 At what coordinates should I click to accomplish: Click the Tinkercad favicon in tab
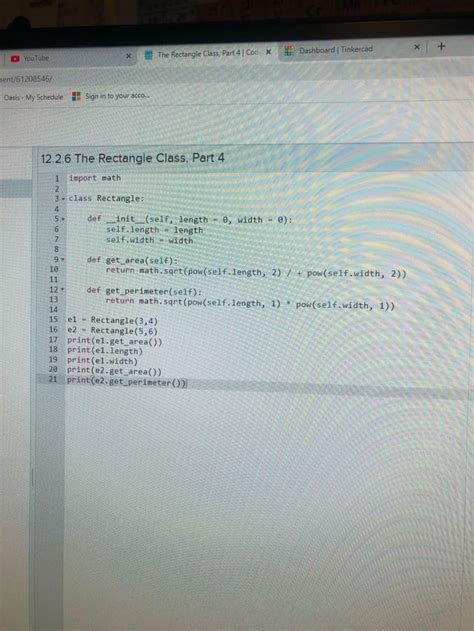(289, 50)
